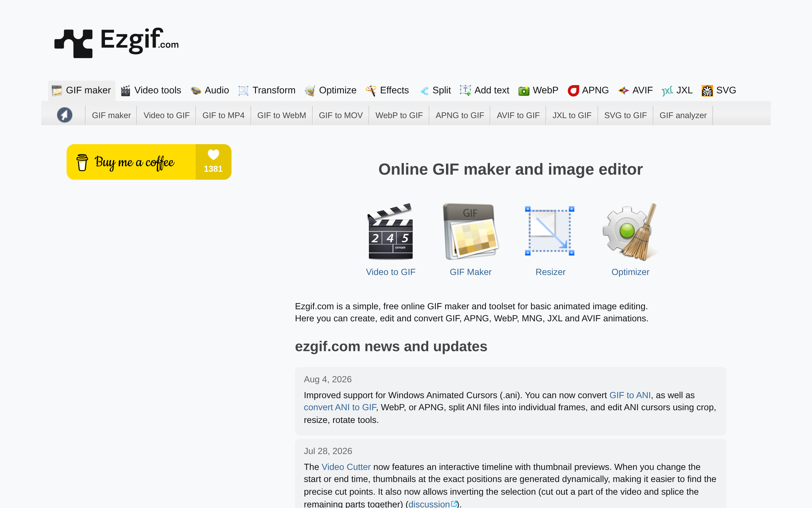The height and width of the screenshot is (508, 812).
Task: Open the Transform menu
Action: [267, 90]
